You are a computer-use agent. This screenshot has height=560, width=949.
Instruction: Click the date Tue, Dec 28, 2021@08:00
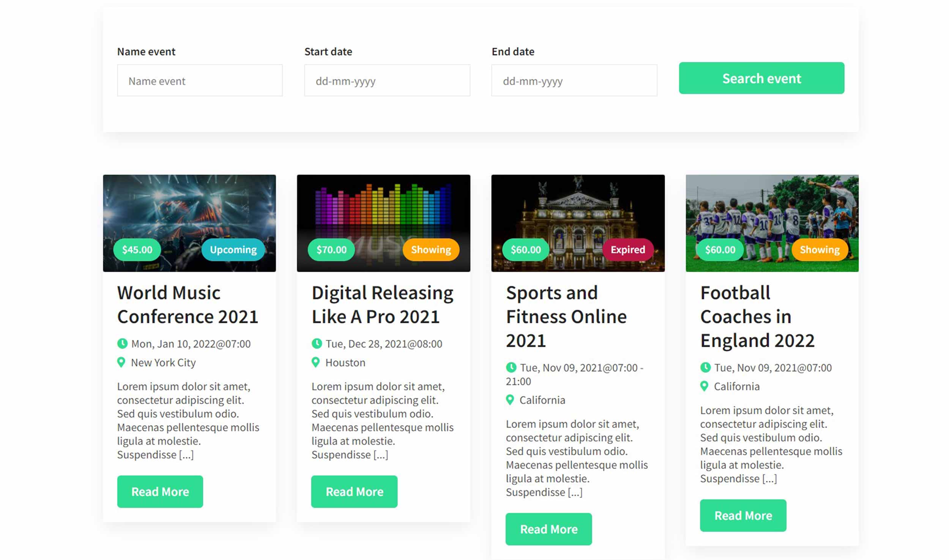tap(384, 344)
